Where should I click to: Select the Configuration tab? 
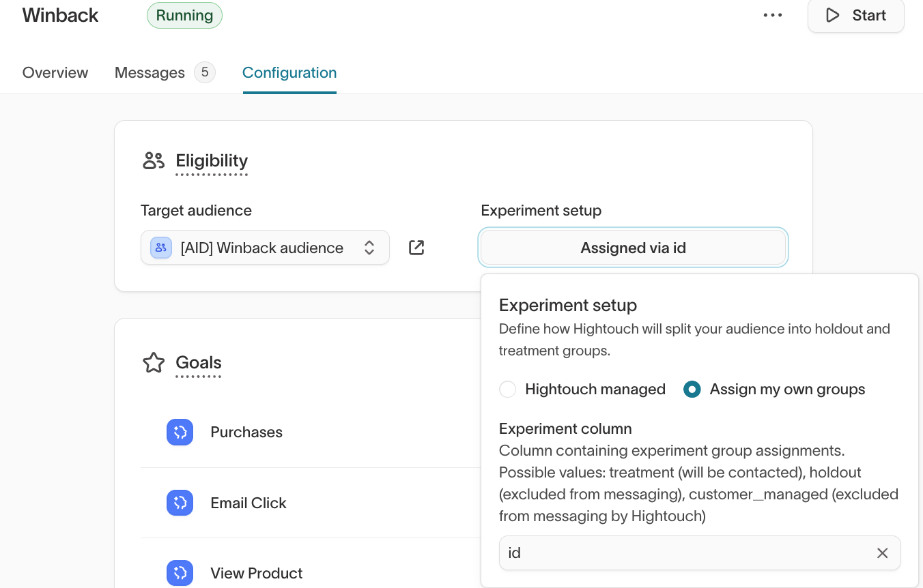[289, 72]
